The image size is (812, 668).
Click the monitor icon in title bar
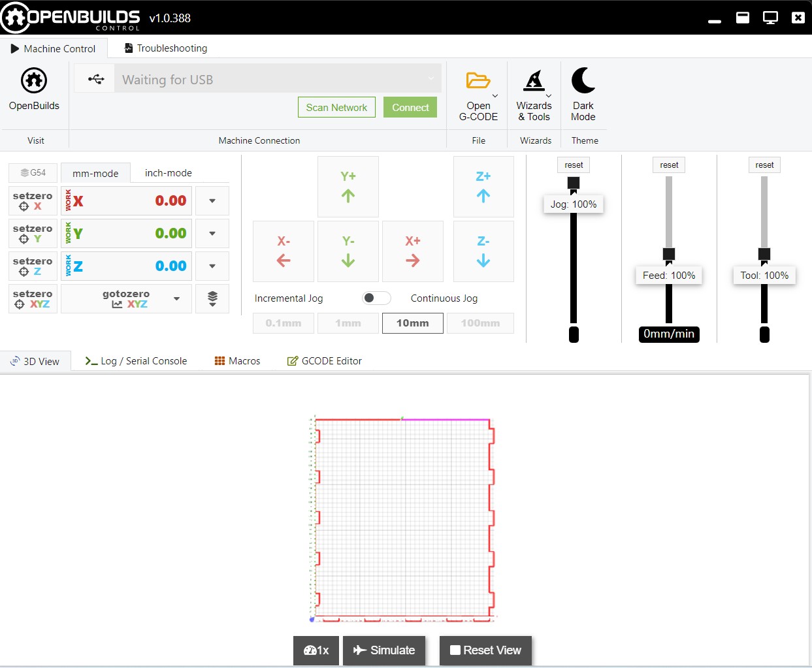770,18
